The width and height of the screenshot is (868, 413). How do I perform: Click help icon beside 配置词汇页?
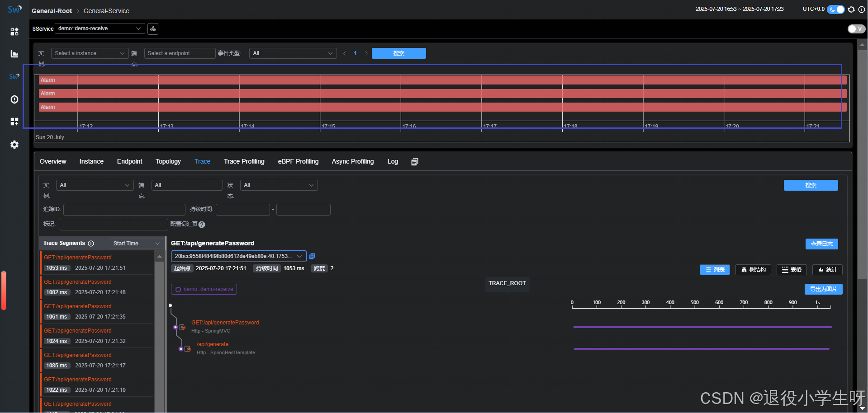[202, 225]
